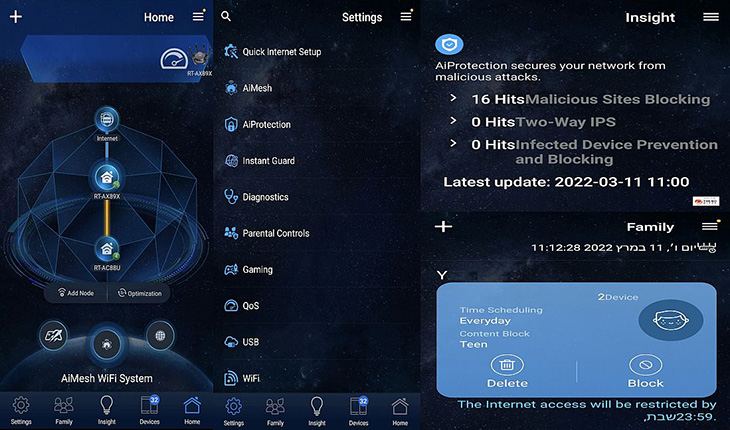Open the hamburger menu on Home screen
This screenshot has height=430, width=730.
199,16
